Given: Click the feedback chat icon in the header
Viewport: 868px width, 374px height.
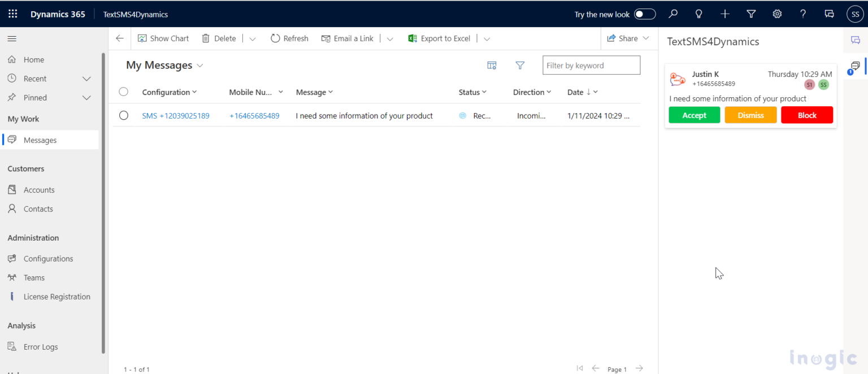Looking at the screenshot, I should (829, 14).
